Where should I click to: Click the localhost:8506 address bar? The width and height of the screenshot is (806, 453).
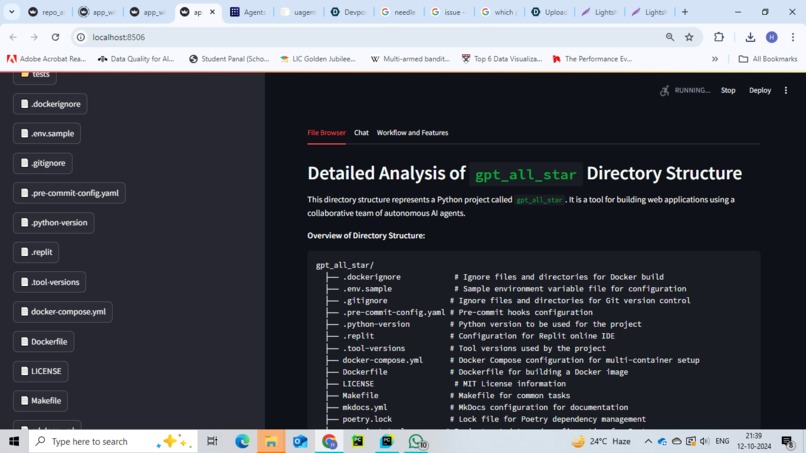tap(368, 37)
